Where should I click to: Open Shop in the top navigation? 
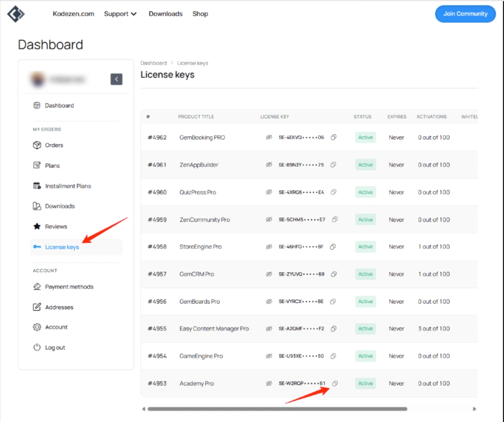pos(200,14)
